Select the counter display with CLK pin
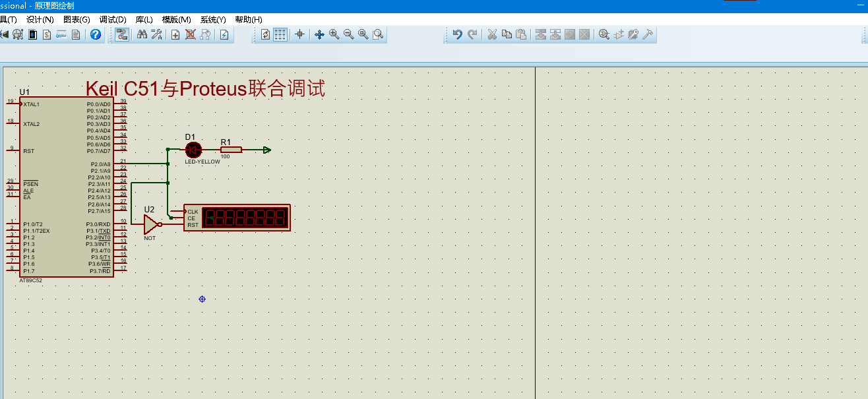This screenshot has width=868, height=399. click(237, 218)
